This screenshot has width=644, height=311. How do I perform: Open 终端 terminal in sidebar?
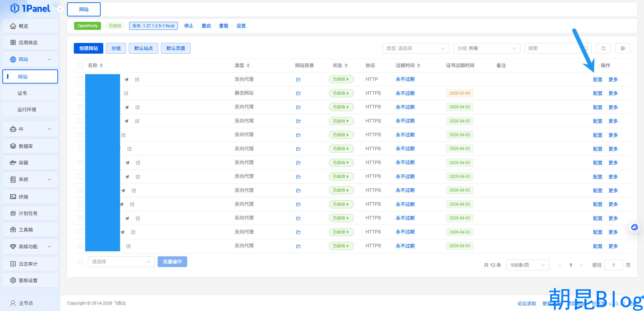[x=30, y=197]
